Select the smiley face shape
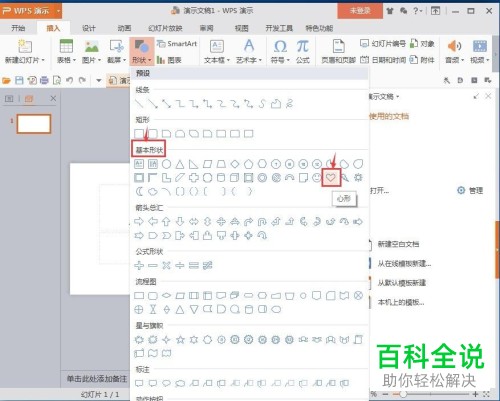The height and width of the screenshot is (401, 500). point(317,178)
